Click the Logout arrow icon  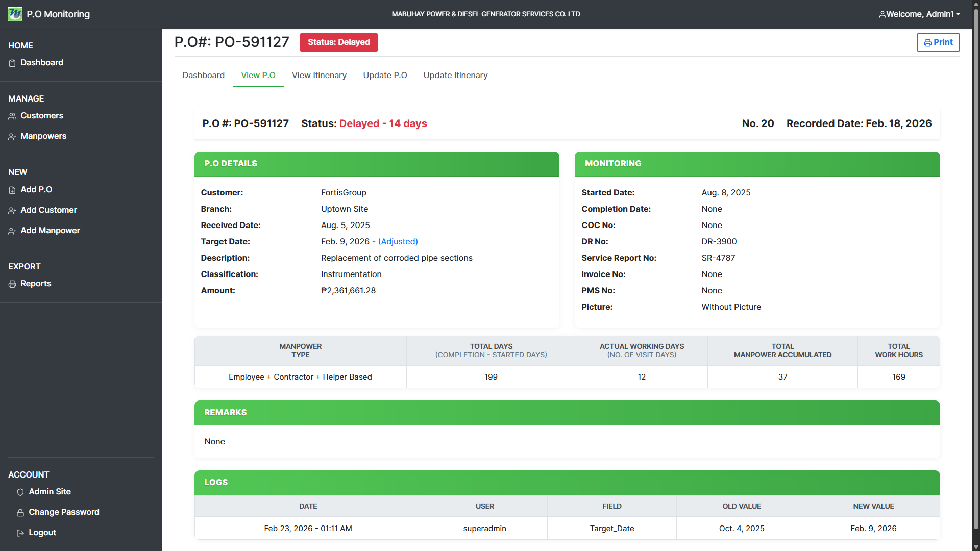point(20,533)
